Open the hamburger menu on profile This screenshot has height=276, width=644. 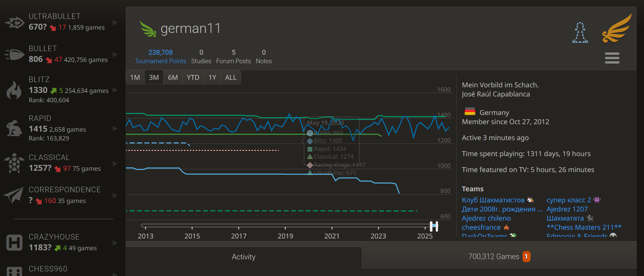[612, 58]
